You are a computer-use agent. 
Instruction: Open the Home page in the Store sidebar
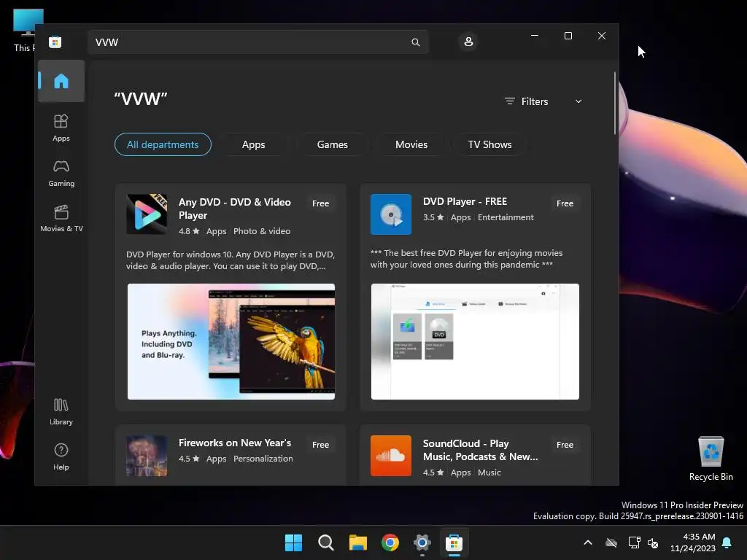click(61, 81)
